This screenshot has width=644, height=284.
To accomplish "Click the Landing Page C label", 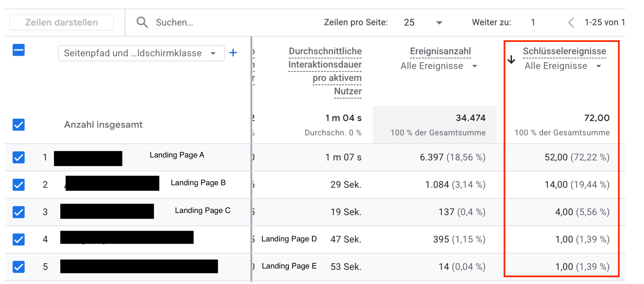I will (x=203, y=210).
